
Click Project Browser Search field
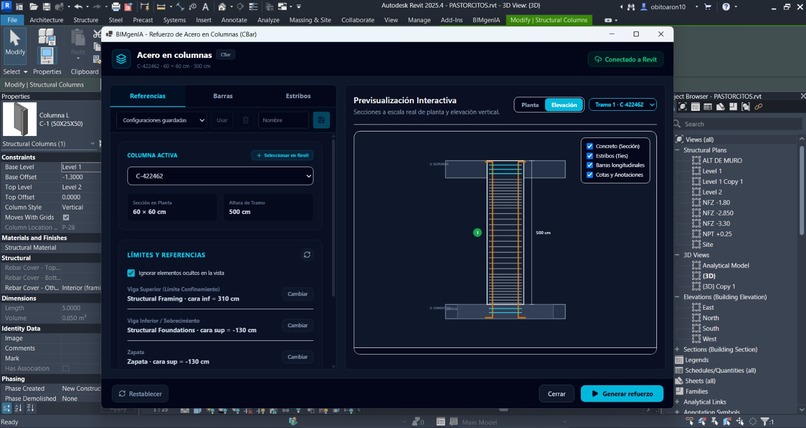(738, 124)
